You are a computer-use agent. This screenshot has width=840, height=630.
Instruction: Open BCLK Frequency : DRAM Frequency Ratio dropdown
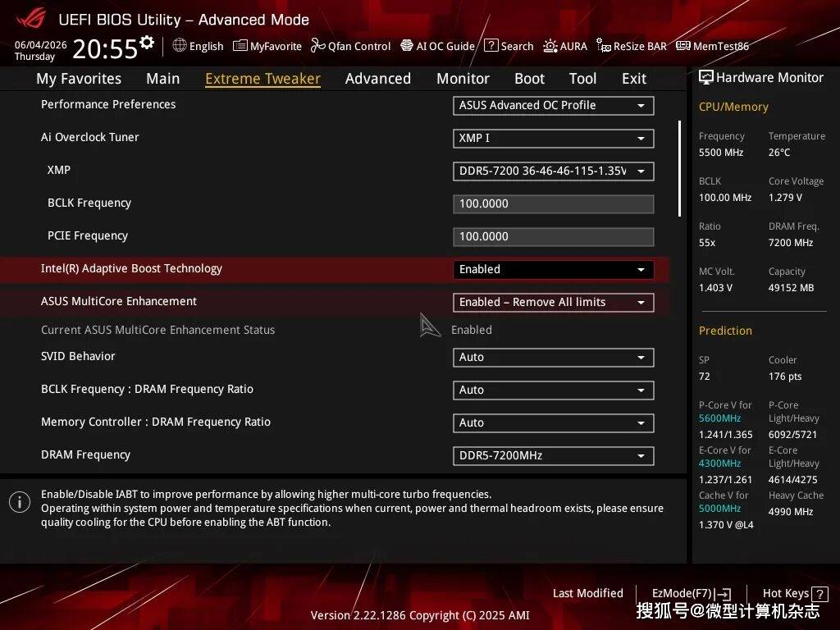pyautogui.click(x=554, y=390)
